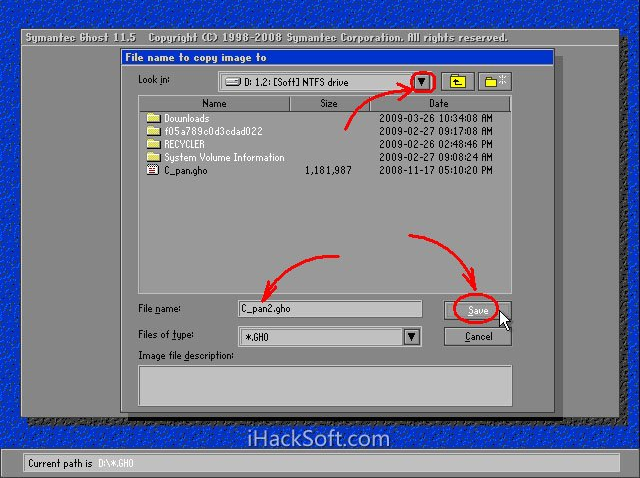Screen dimensions: 640x478
Task: Select the f05a789c0d3cdad022 folder icon
Action: (153, 131)
